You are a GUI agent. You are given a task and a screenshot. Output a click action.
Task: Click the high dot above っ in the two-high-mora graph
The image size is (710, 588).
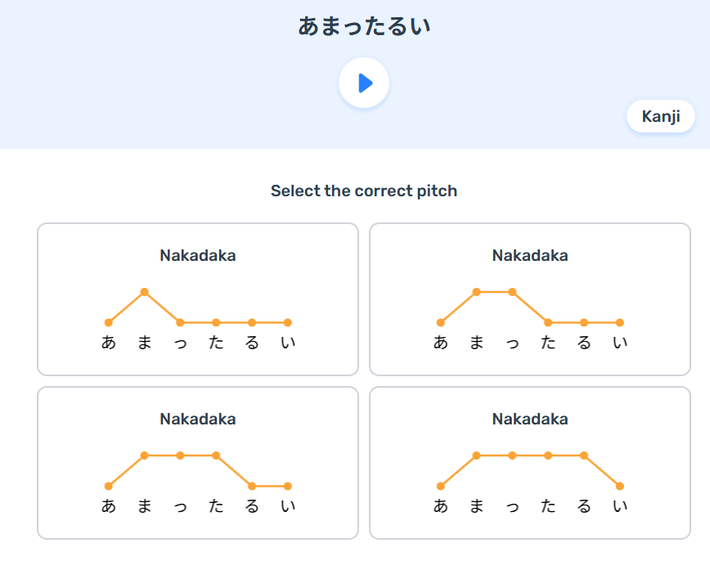pos(512,292)
